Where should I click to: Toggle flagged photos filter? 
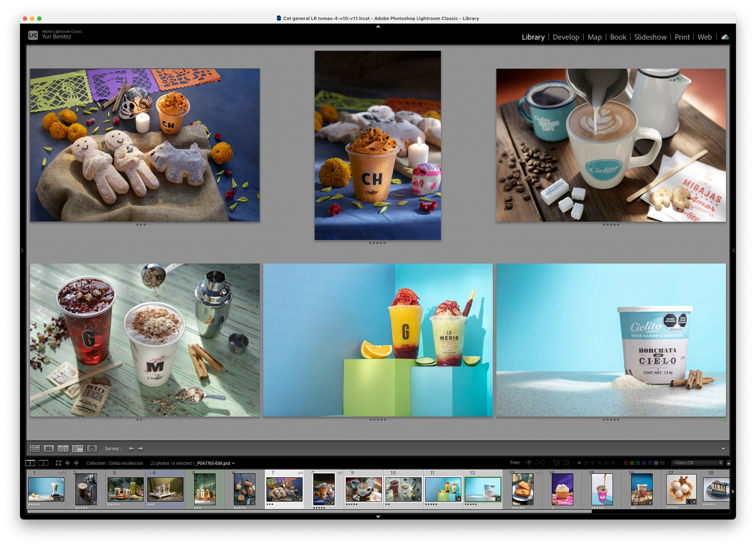529,463
